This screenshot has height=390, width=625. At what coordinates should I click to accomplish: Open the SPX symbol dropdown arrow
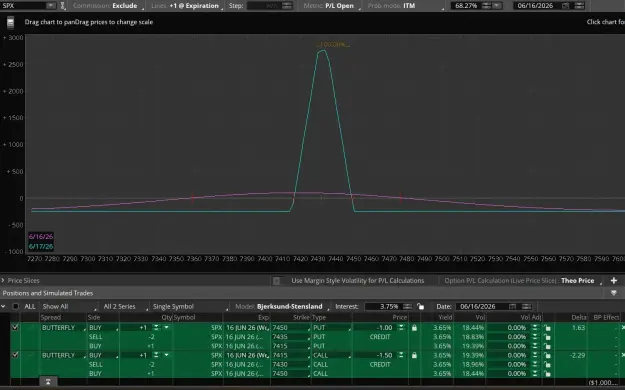click(x=51, y=6)
